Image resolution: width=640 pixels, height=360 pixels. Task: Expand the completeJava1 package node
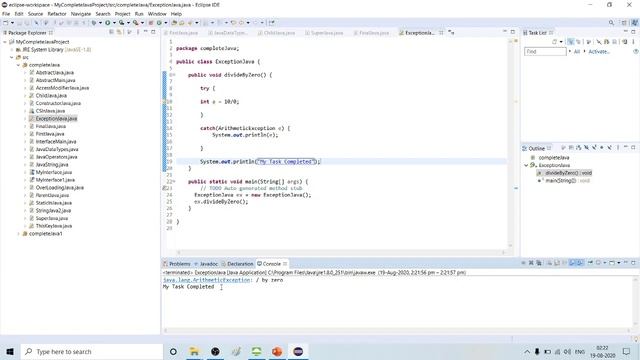point(18,234)
